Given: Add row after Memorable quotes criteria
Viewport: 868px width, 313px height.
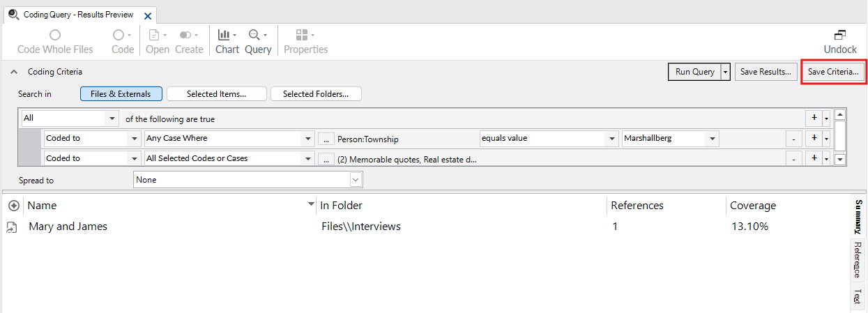Looking at the screenshot, I should pyautogui.click(x=814, y=159).
